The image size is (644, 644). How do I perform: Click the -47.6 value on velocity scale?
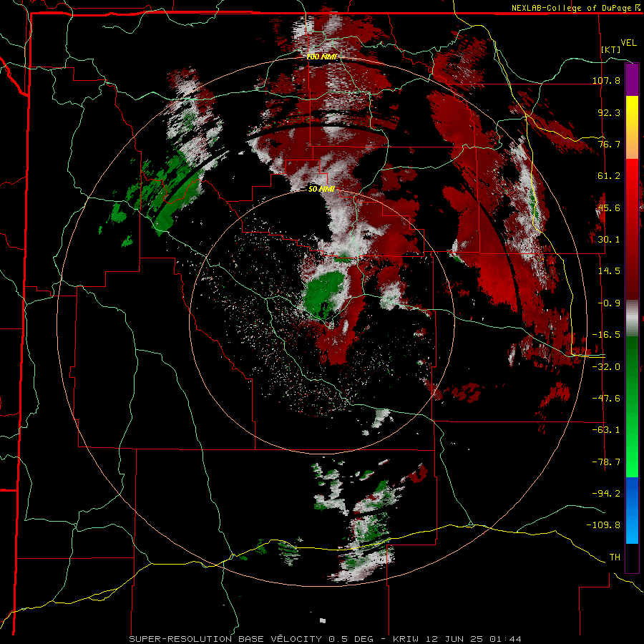click(x=606, y=399)
